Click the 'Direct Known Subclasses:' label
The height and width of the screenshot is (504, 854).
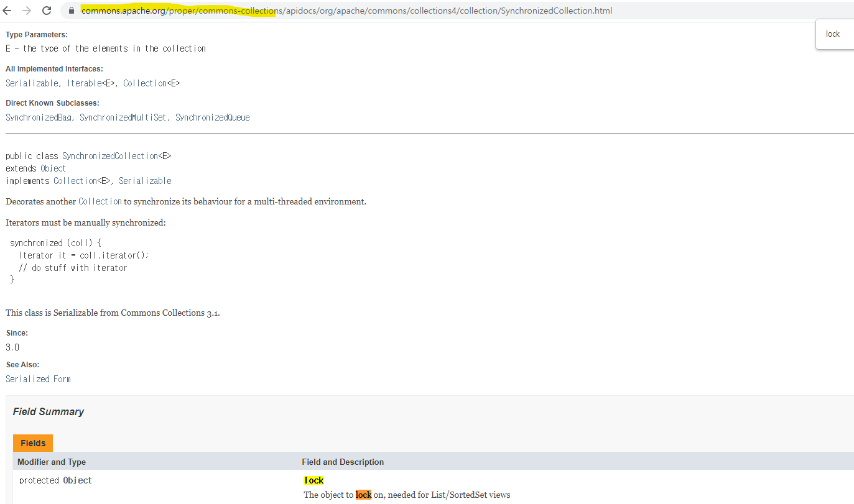(x=52, y=103)
